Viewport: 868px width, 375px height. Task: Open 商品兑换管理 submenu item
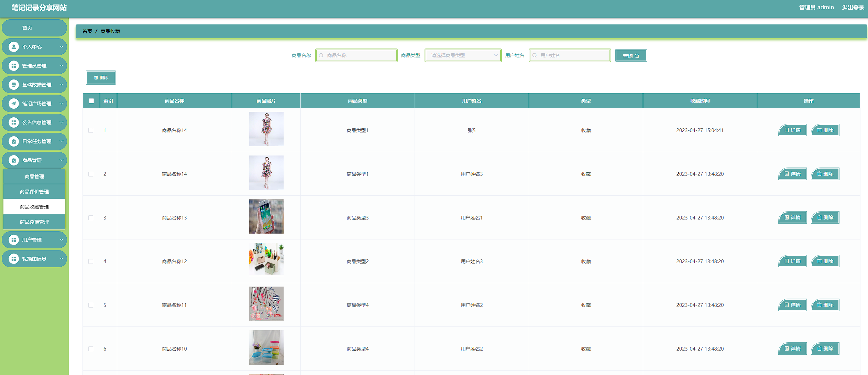tap(34, 222)
